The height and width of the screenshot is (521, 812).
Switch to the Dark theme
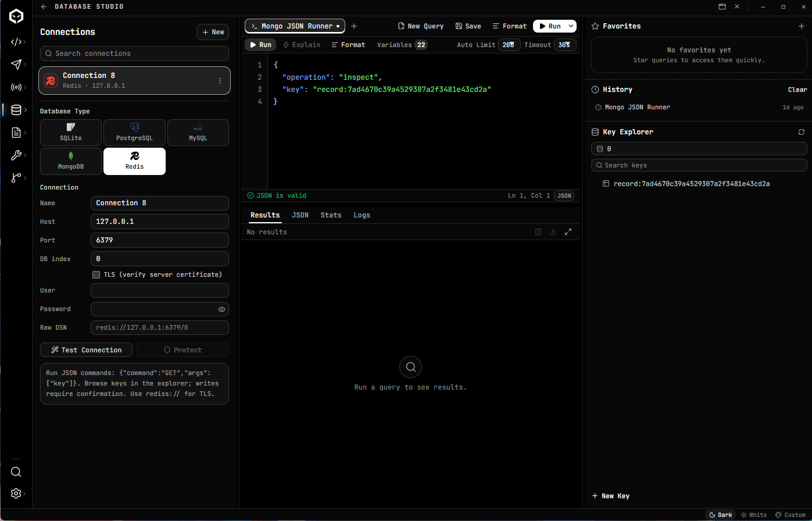(x=721, y=515)
